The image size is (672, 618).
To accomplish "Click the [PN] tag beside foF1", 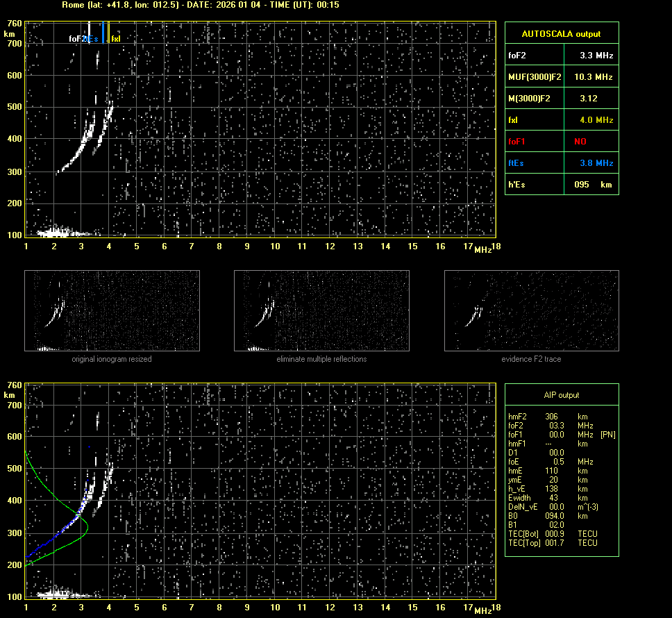I will click(x=607, y=435).
